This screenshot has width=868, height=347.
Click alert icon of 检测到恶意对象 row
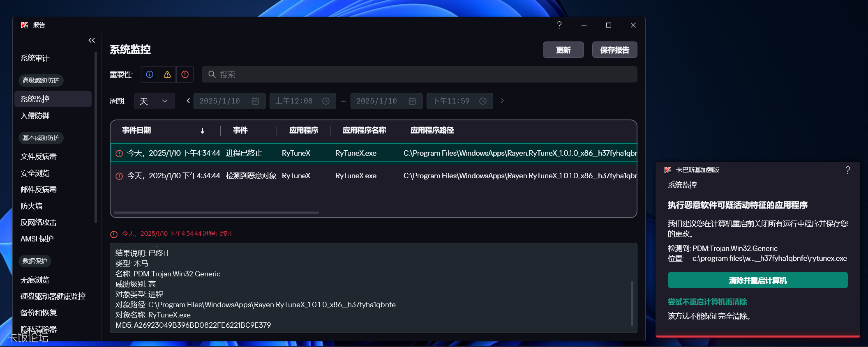(119, 176)
